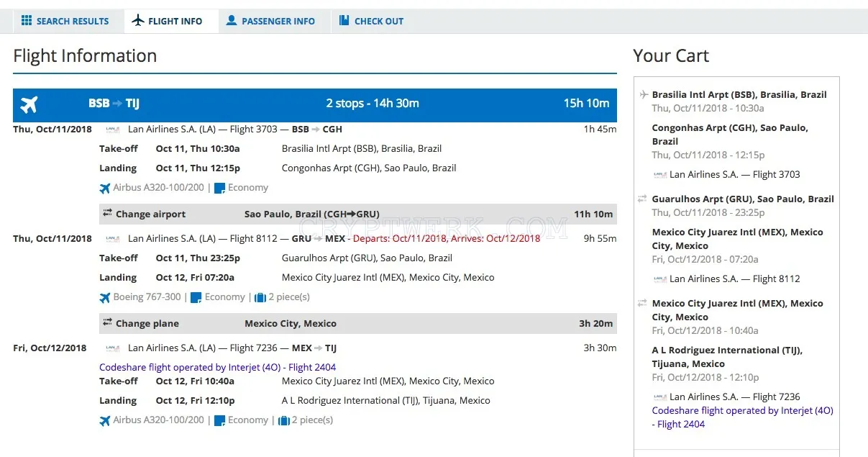Click the airplane icon on Flight Info tab
Screen dimensions: 868x457
[x=138, y=20]
